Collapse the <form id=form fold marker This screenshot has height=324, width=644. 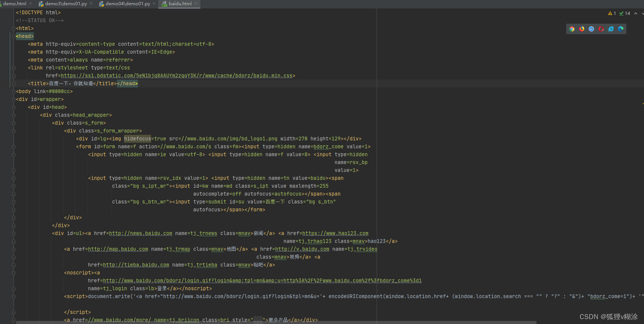[14, 147]
